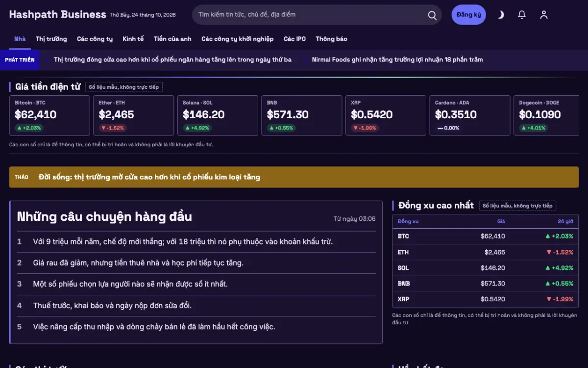
Task: Click the +4.92% badge on the Solana card
Action: coord(197,128)
